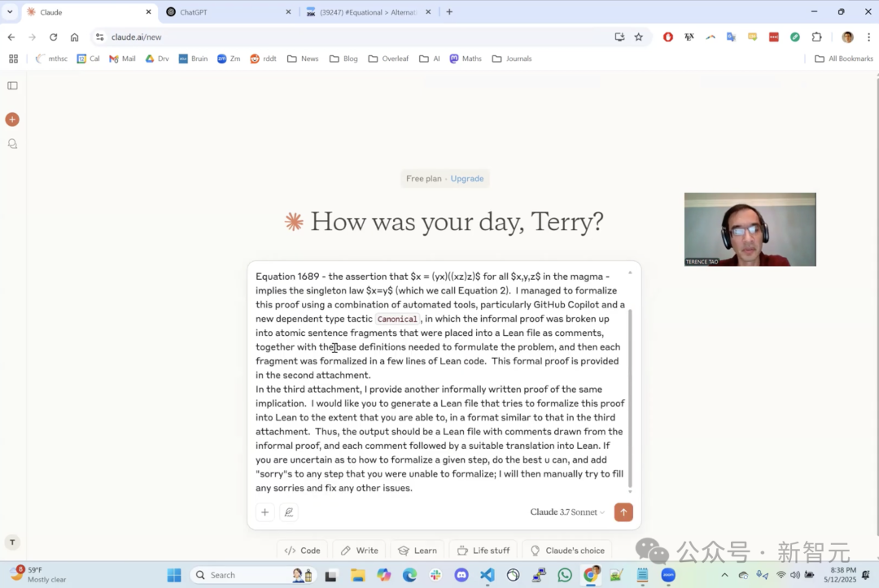The width and height of the screenshot is (879, 588).
Task: Open the Claude 3.7 Sonnet model dropdown
Action: click(567, 512)
